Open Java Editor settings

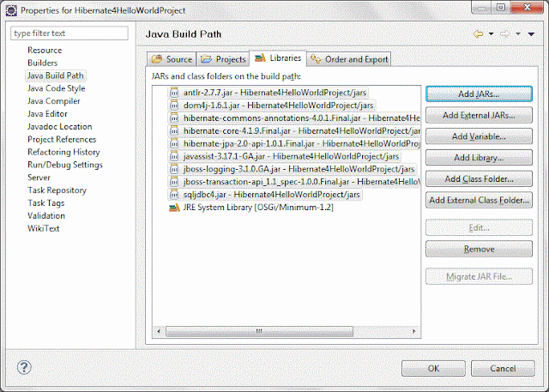pos(47,114)
